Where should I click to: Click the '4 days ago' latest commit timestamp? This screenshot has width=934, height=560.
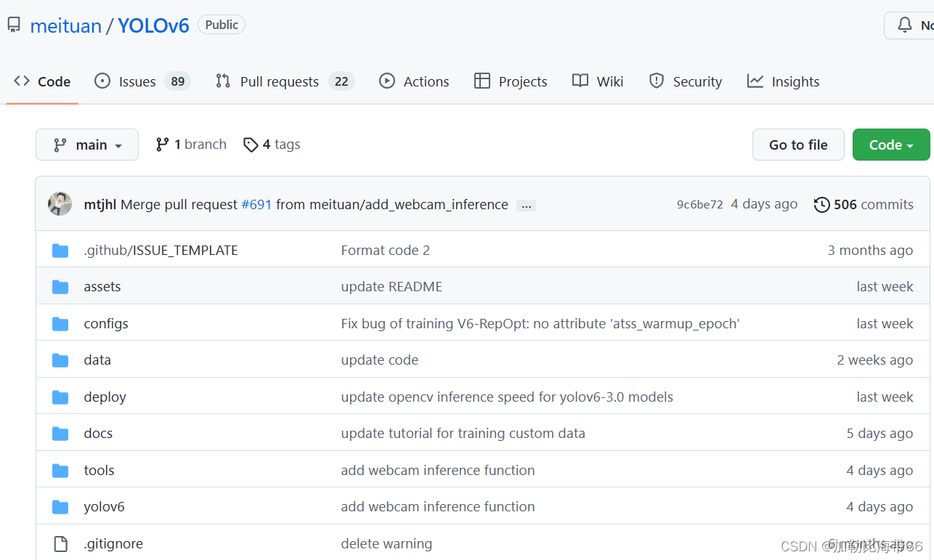click(764, 205)
